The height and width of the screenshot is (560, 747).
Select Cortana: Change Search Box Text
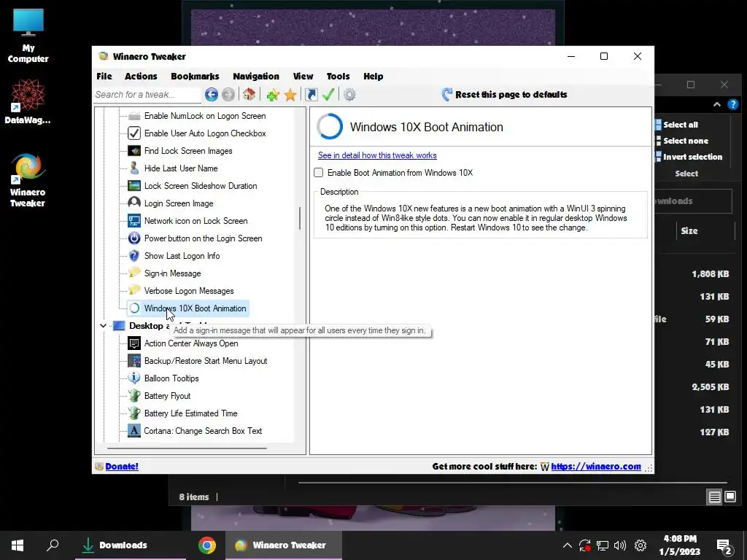click(x=203, y=431)
